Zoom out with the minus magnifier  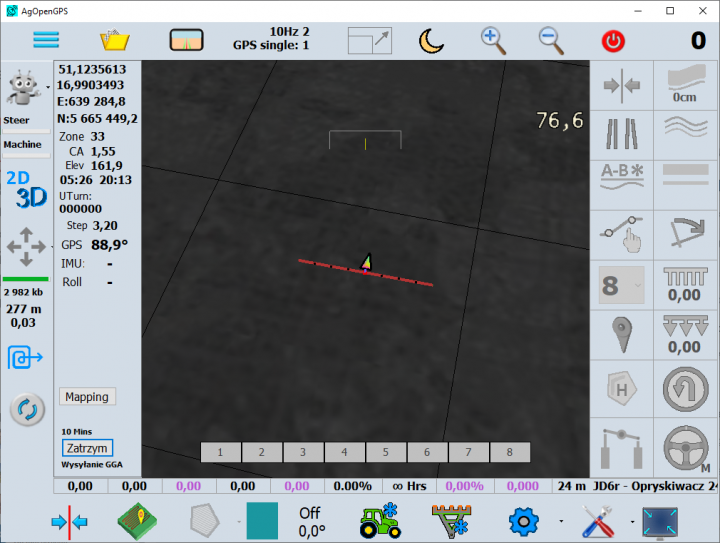(x=550, y=40)
